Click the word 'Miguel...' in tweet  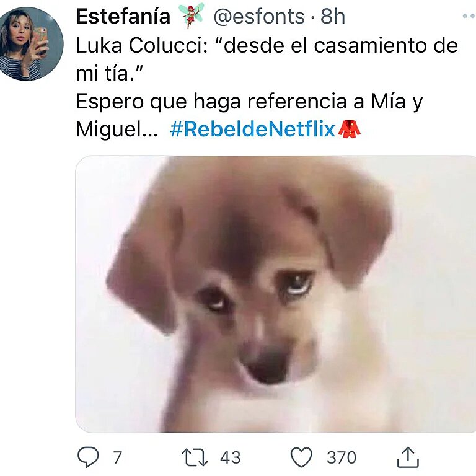tap(117, 130)
